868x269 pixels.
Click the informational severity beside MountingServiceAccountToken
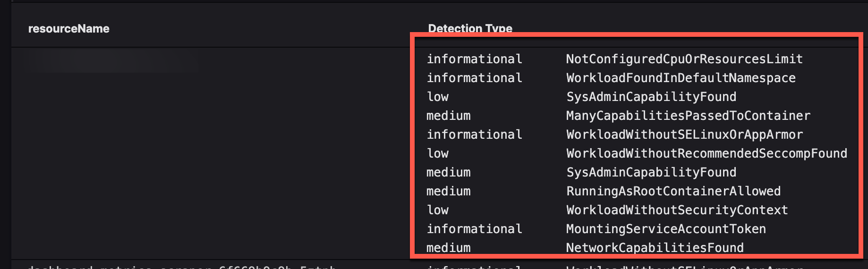[x=474, y=229]
